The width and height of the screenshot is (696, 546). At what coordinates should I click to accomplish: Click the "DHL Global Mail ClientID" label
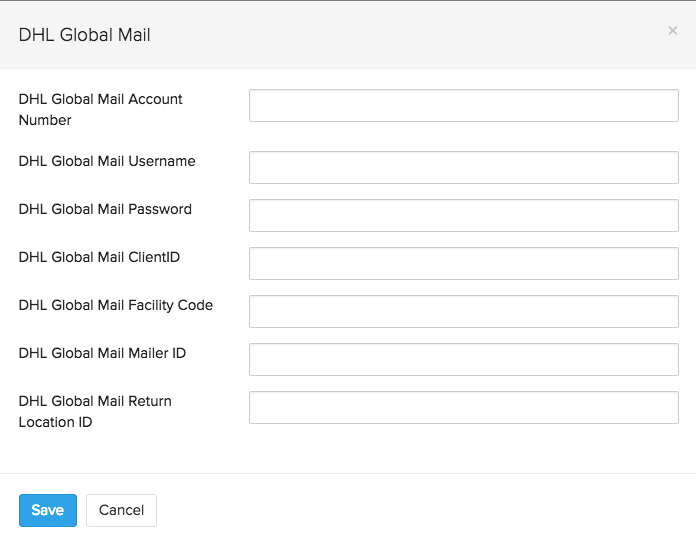coord(99,257)
